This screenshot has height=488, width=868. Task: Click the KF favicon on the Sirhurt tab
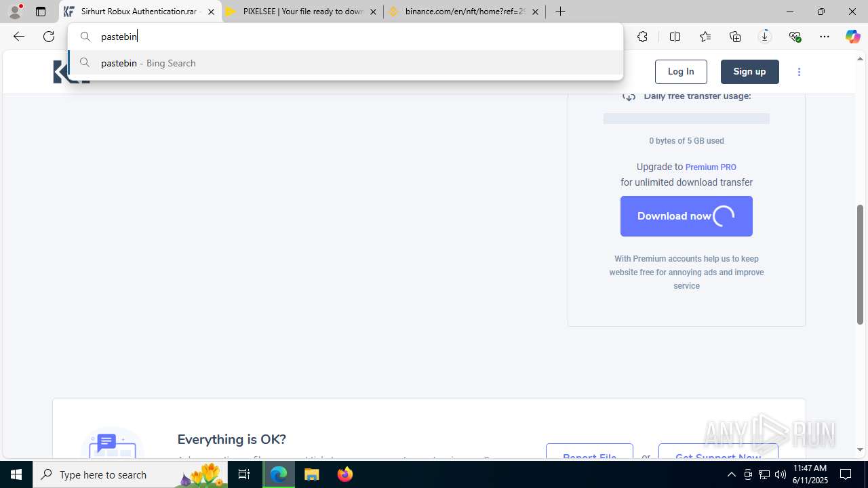tap(68, 12)
